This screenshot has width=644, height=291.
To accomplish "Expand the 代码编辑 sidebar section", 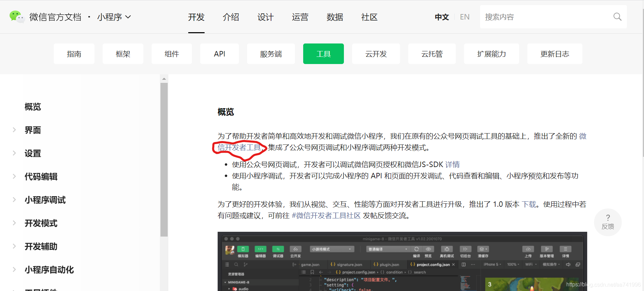I will (x=14, y=176).
